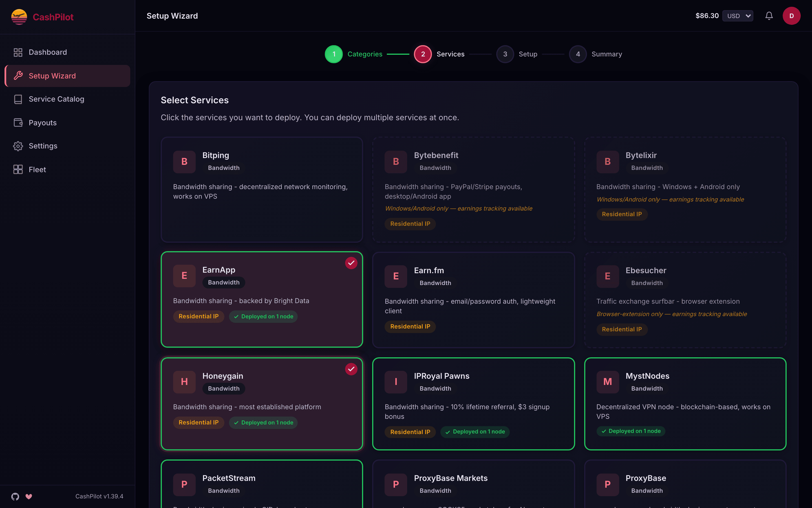Click MystNodes M letter icon
The width and height of the screenshot is (812, 508).
point(607,382)
